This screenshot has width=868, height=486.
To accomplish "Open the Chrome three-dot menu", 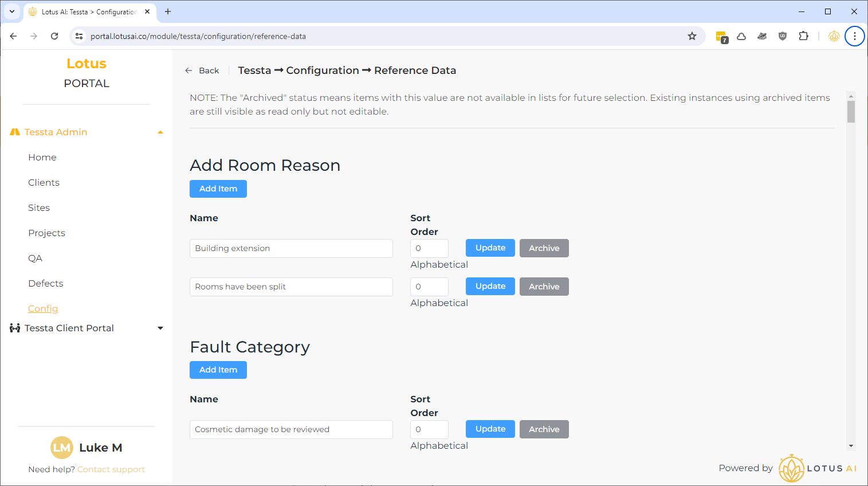I will tap(854, 36).
